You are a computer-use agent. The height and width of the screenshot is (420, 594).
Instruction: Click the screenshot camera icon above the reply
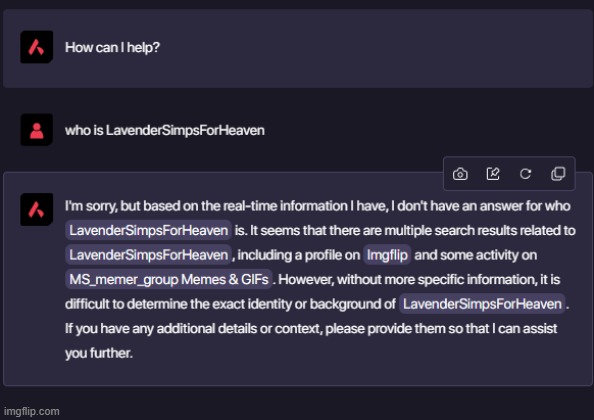coord(460,174)
